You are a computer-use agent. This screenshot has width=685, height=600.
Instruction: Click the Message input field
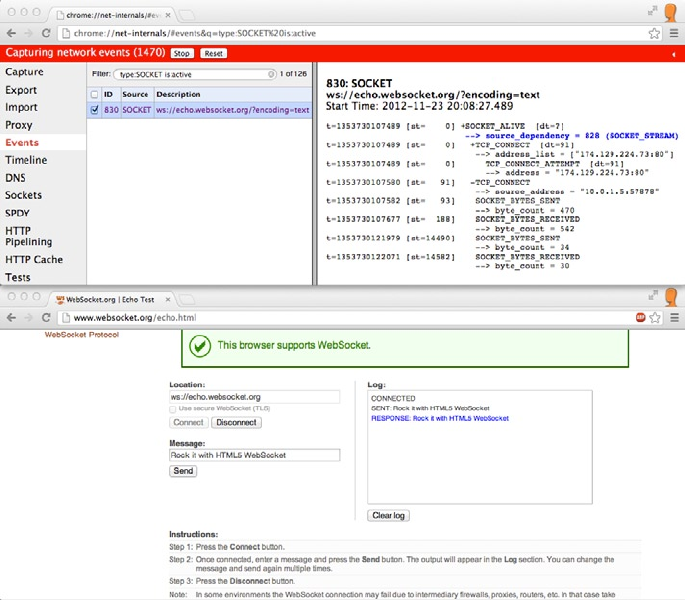(x=254, y=455)
